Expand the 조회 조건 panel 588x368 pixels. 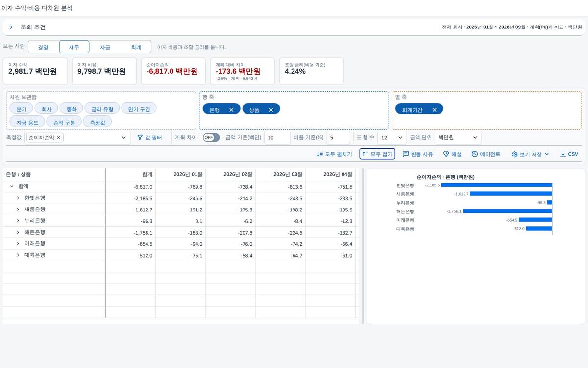point(11,27)
